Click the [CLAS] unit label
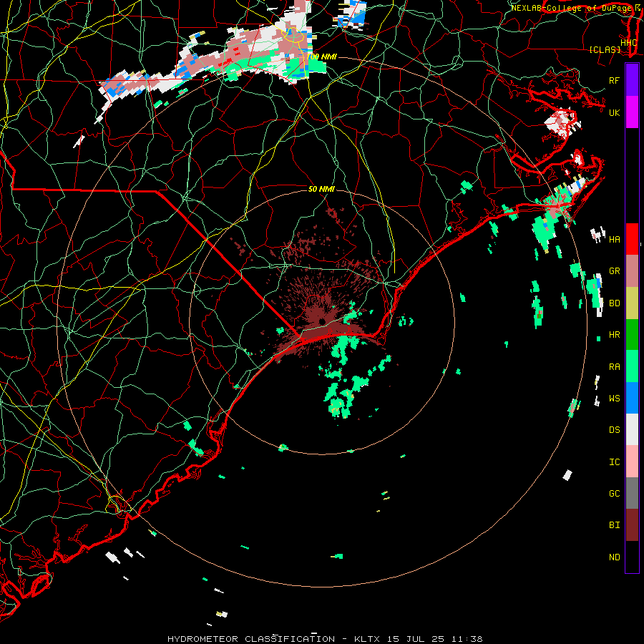 coord(605,50)
